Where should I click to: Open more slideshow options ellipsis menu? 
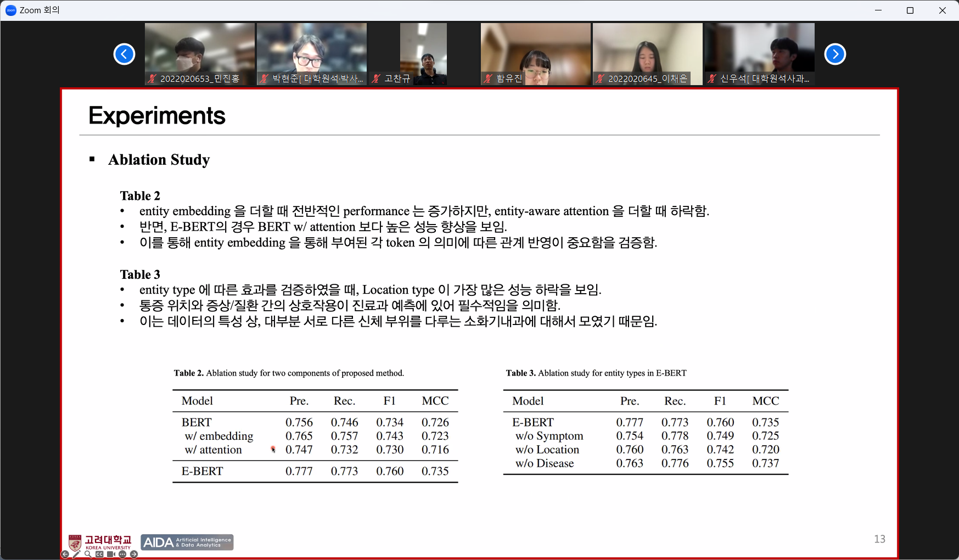tap(122, 555)
